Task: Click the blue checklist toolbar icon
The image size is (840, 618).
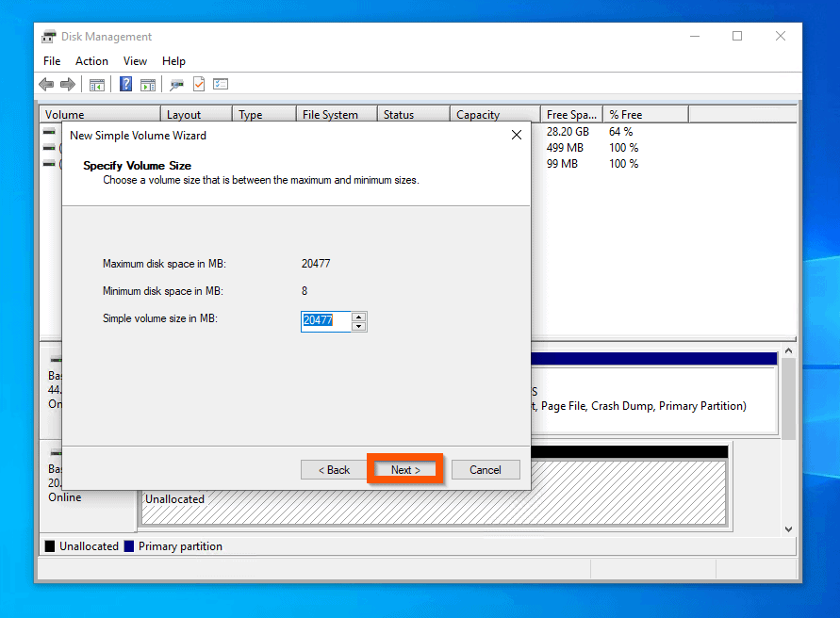Action: tap(221, 84)
